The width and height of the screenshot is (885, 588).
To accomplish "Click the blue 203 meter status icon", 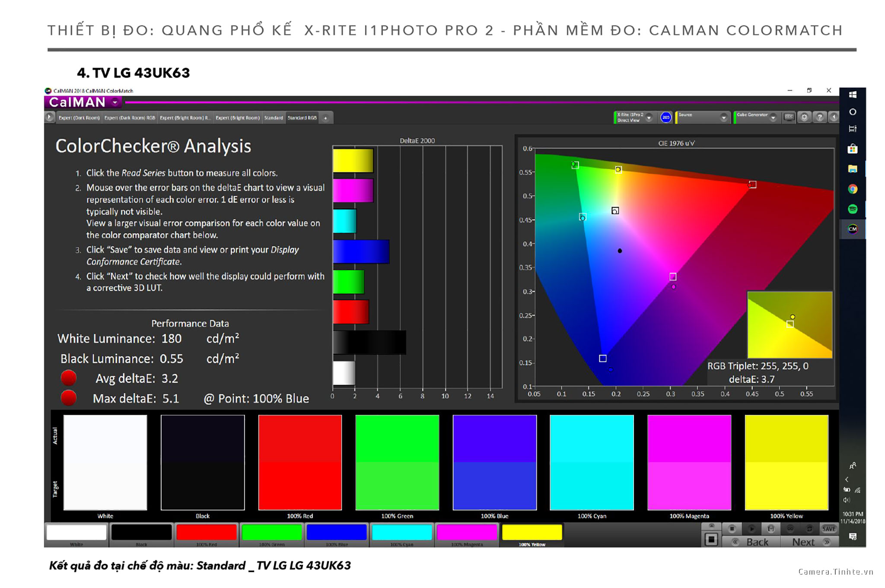I will pos(666,117).
